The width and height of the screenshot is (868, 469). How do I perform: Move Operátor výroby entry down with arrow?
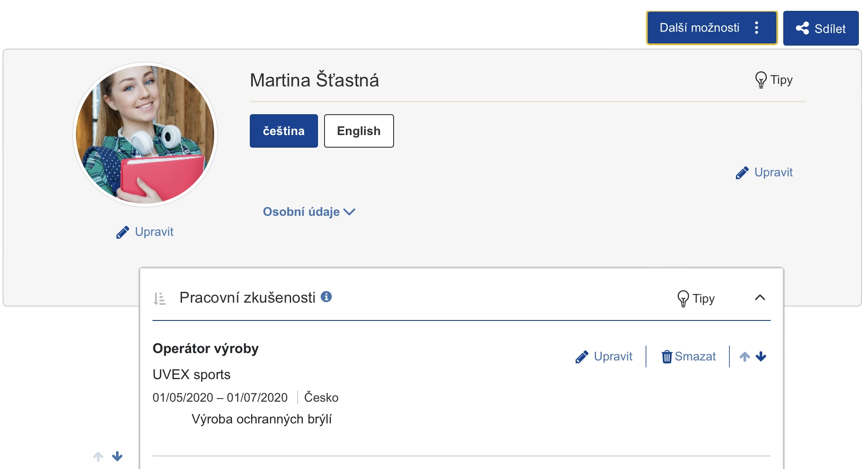pyautogui.click(x=761, y=357)
